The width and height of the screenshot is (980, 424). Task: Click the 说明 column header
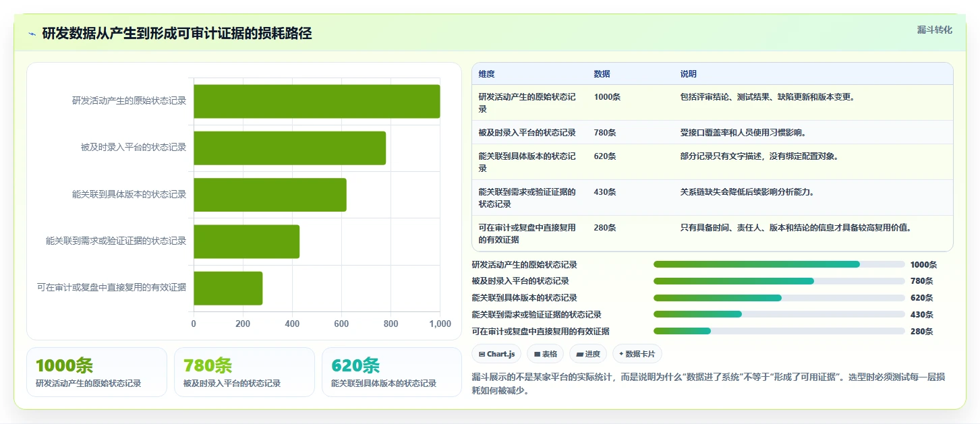tap(689, 74)
